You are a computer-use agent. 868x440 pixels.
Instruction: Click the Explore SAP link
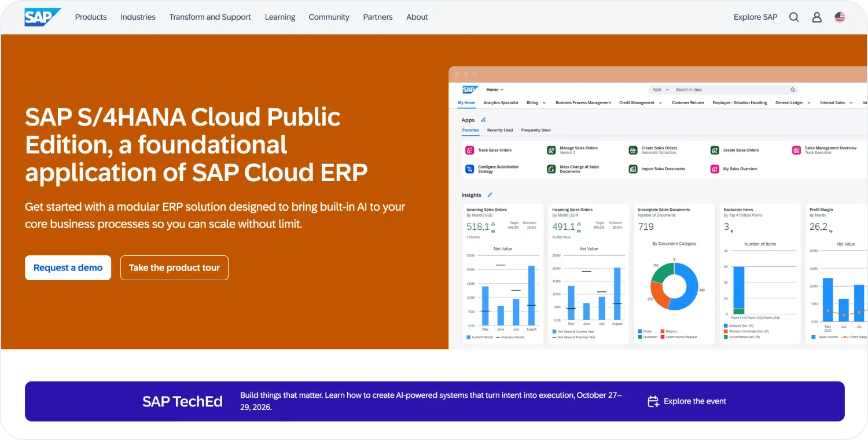click(755, 17)
